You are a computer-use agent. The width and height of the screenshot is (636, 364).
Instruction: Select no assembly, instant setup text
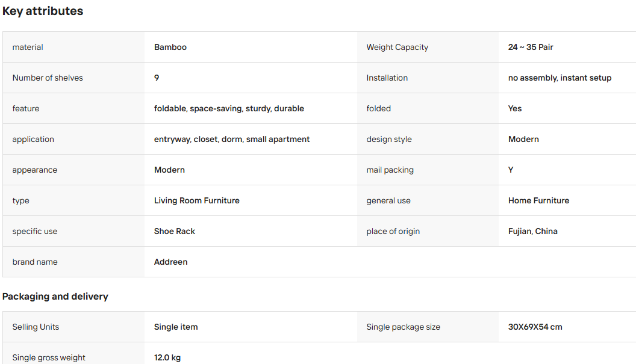pyautogui.click(x=560, y=78)
